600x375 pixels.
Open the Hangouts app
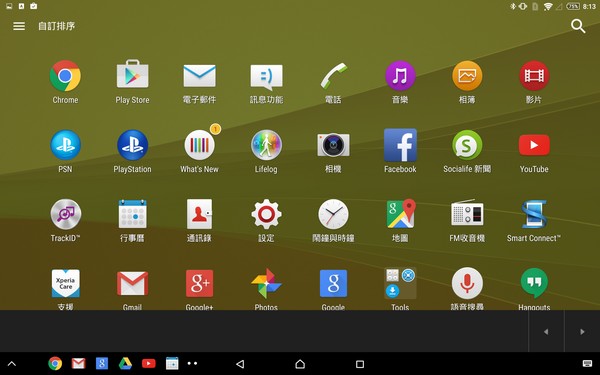(x=534, y=284)
